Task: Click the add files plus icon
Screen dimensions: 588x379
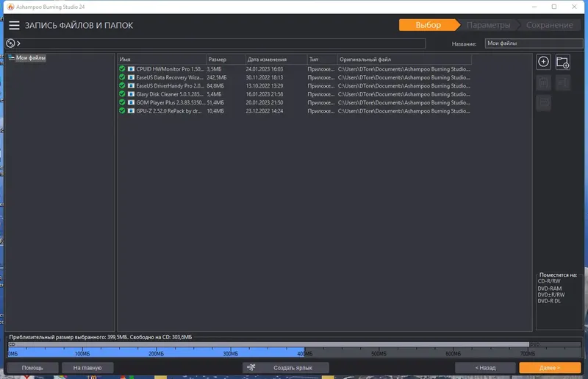Action: click(543, 62)
